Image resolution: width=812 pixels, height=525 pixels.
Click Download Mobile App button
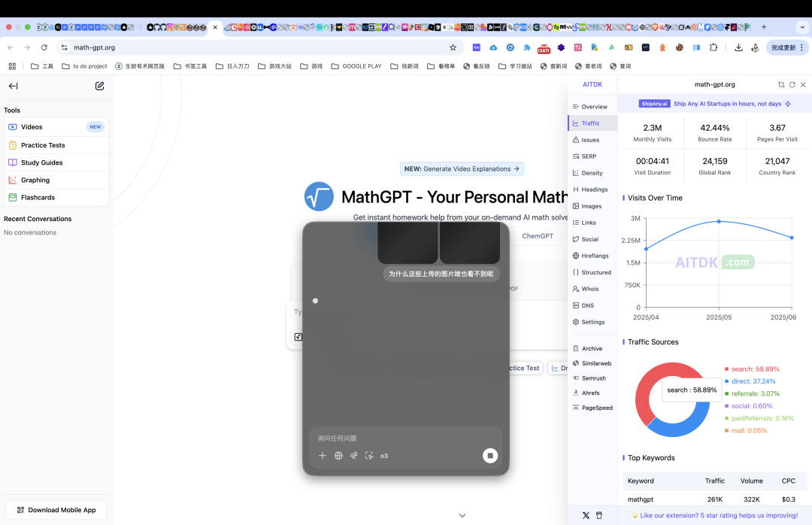pyautogui.click(x=56, y=510)
